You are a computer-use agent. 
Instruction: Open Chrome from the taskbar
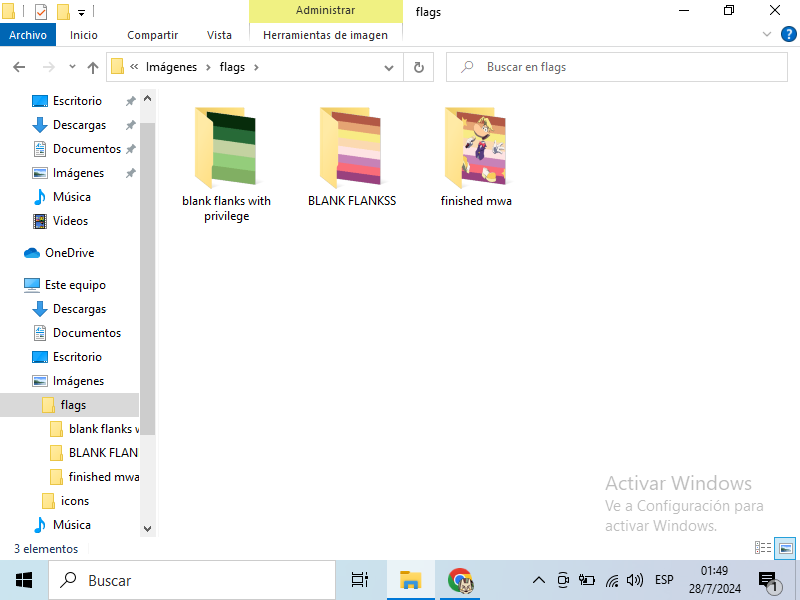point(461,580)
